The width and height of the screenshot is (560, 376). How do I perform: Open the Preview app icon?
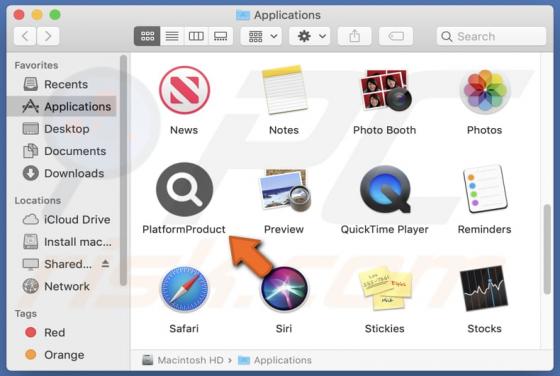(284, 190)
